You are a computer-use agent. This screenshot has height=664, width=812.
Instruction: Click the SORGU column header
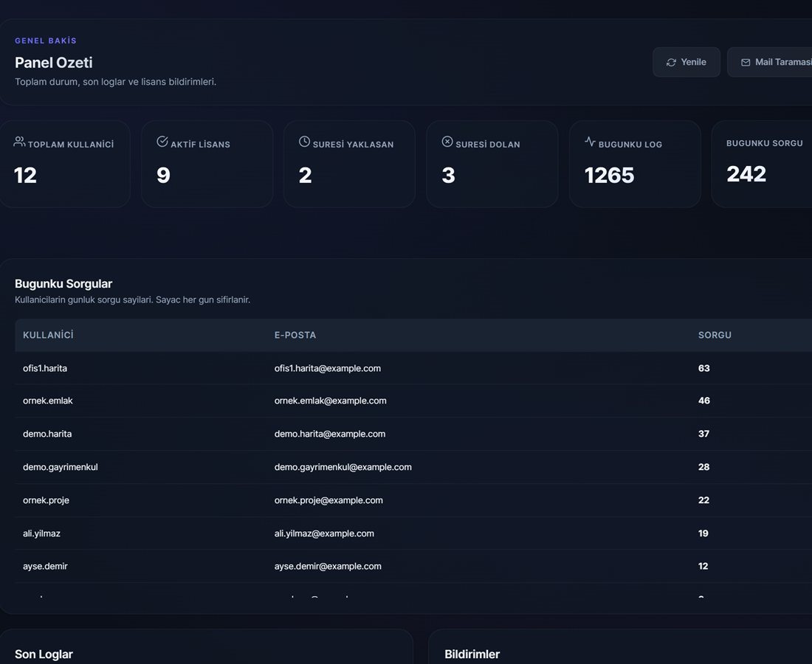pos(715,335)
